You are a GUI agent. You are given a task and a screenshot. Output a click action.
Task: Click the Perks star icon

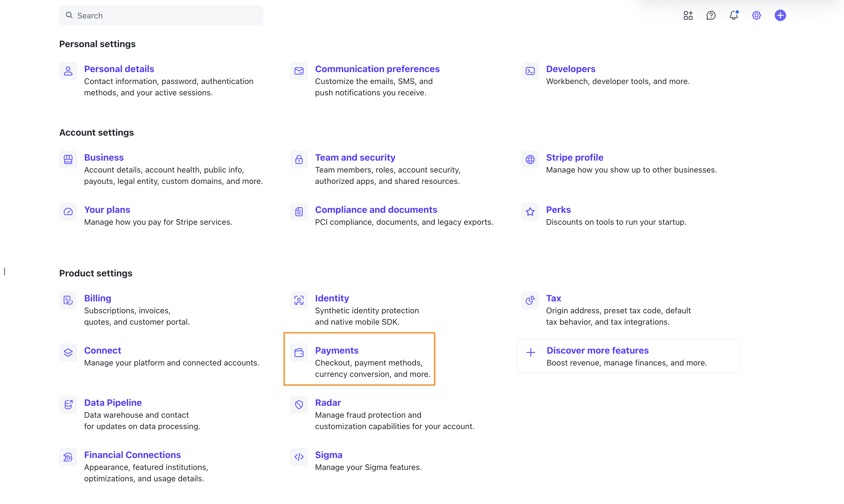point(530,212)
